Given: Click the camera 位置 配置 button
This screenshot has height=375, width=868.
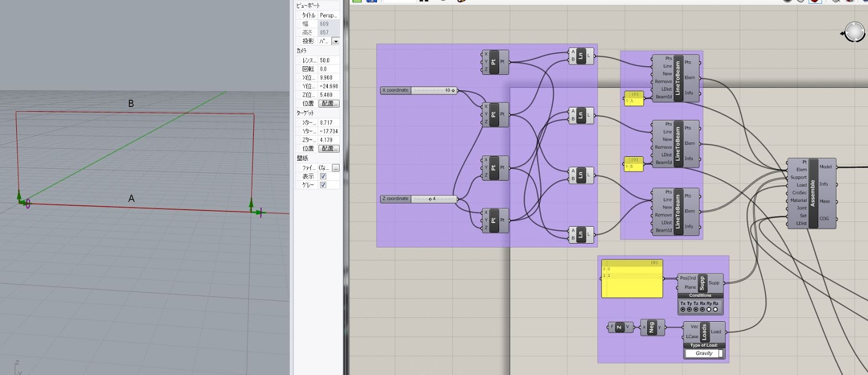Looking at the screenshot, I should (329, 103).
